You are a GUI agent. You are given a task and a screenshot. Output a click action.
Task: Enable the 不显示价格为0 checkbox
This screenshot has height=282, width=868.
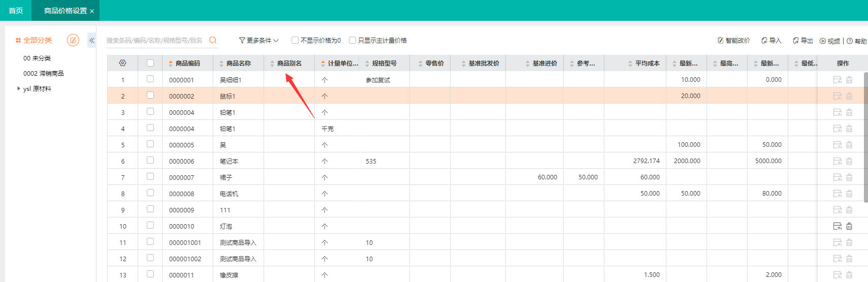click(295, 40)
